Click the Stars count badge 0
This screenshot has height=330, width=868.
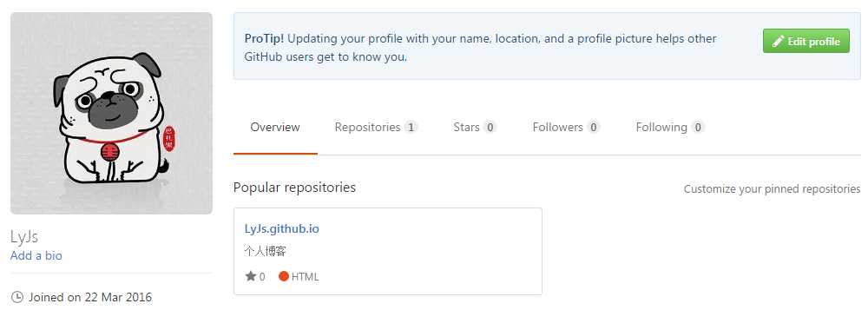tap(490, 128)
